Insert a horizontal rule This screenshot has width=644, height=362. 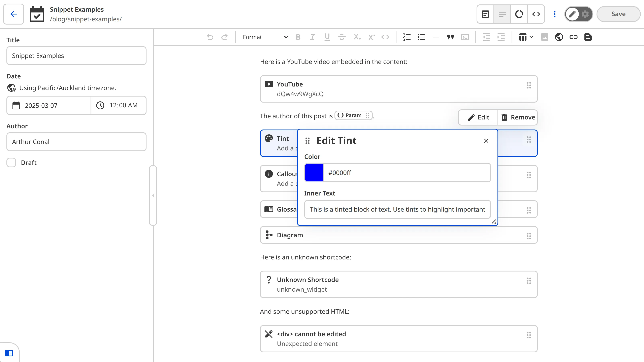point(436,37)
